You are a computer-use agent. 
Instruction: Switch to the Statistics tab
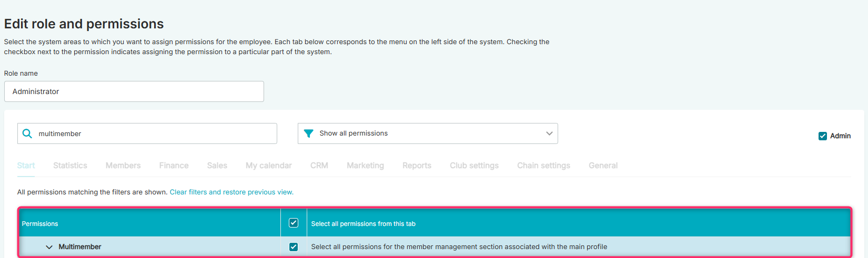(x=70, y=166)
